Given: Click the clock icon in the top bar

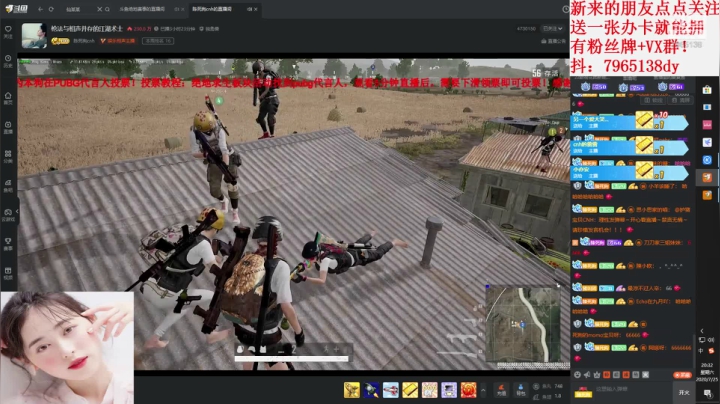Looking at the screenshot, I should (x=565, y=9).
